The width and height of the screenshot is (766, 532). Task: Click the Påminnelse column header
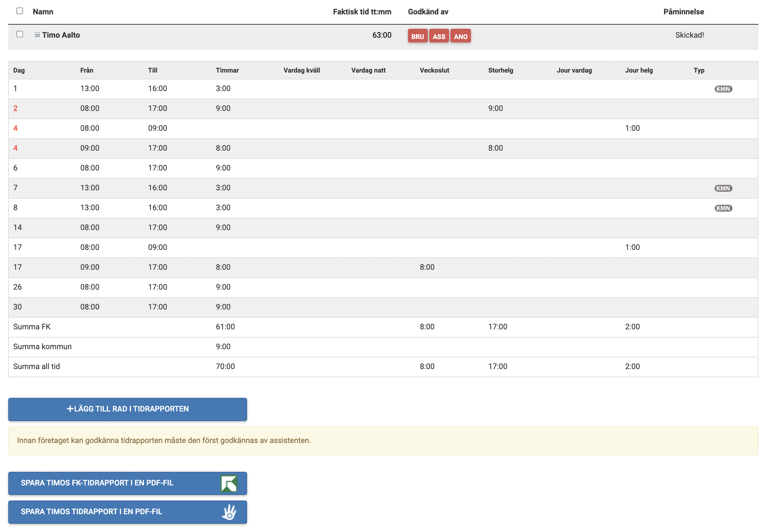pos(683,12)
